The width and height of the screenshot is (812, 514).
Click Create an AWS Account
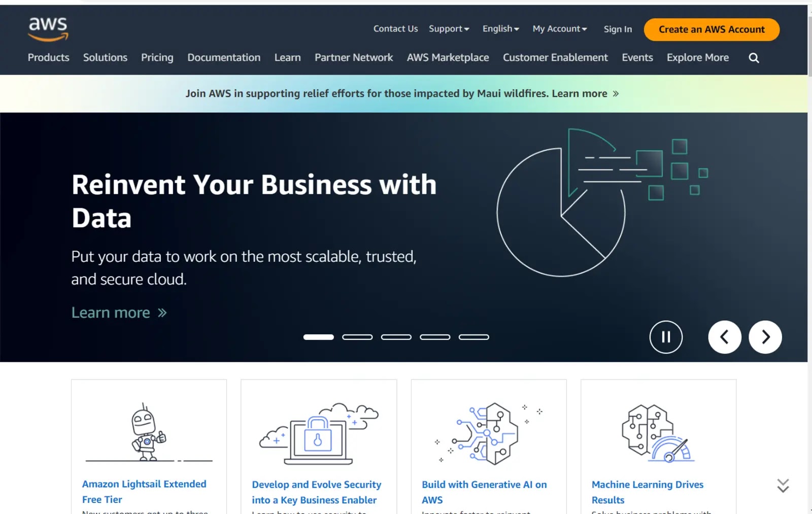(x=711, y=29)
